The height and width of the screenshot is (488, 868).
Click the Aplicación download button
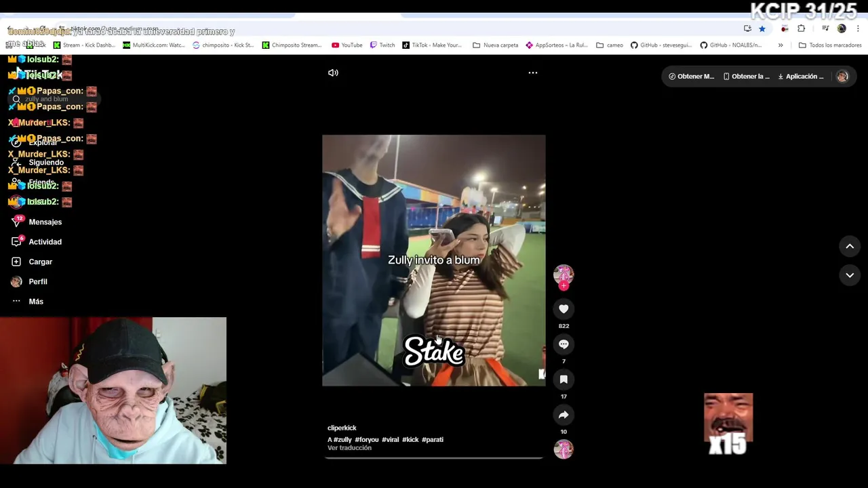(x=801, y=77)
